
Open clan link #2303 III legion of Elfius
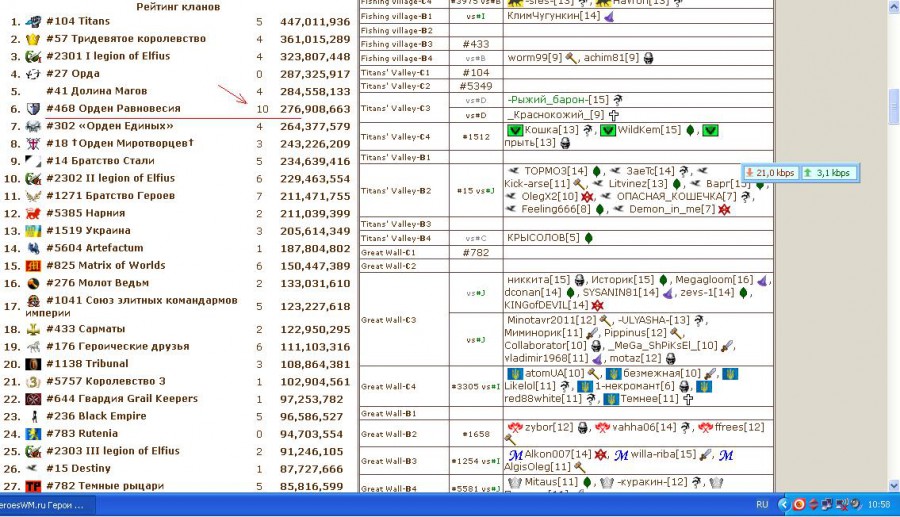[113, 451]
